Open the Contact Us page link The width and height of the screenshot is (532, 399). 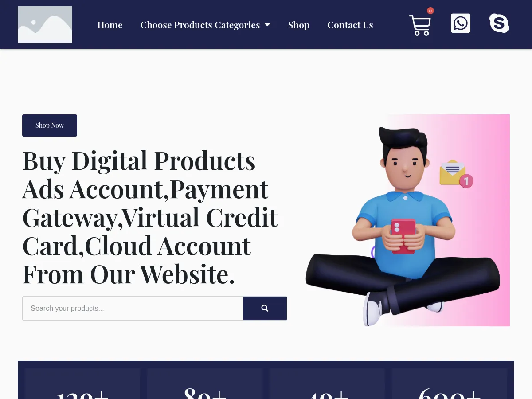pos(350,25)
